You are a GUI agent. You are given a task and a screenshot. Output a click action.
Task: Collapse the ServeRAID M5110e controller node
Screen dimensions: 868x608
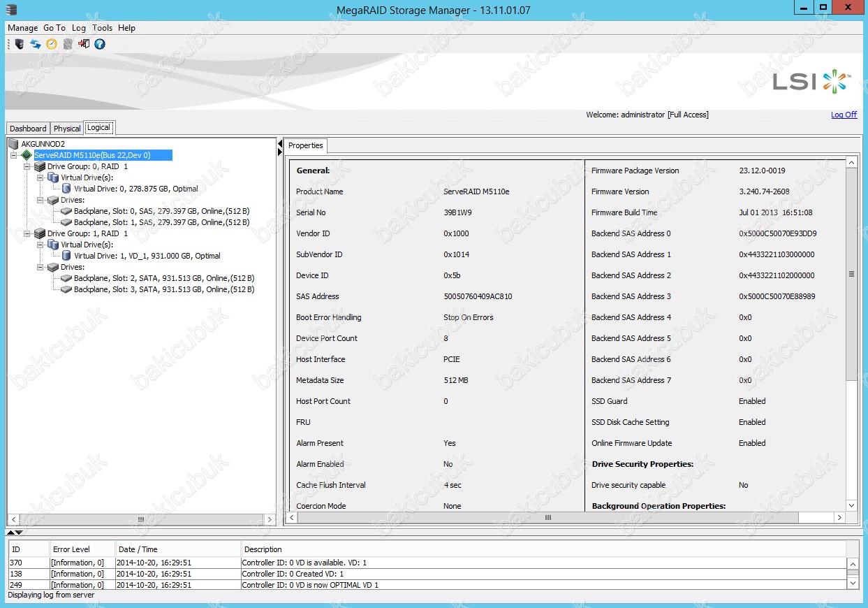tap(14, 155)
